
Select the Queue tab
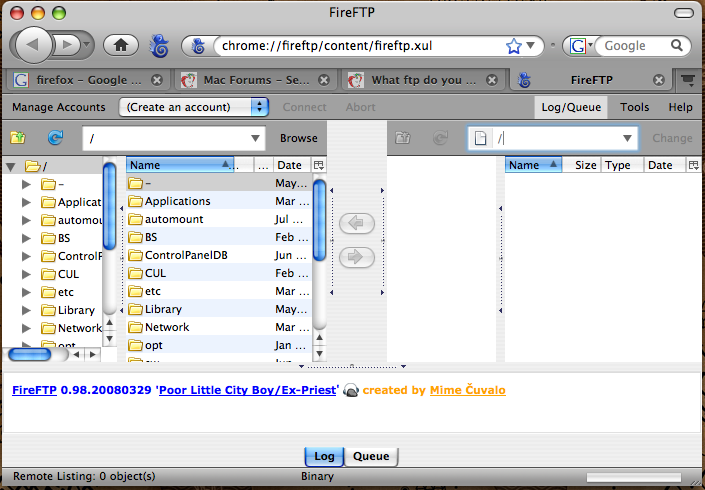371,456
